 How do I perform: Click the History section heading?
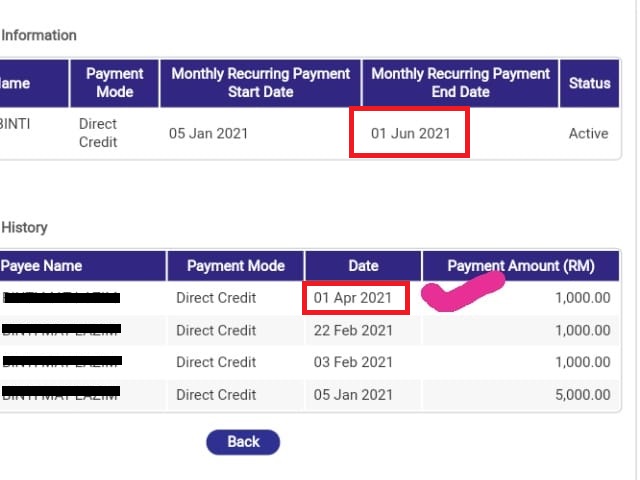(x=24, y=227)
